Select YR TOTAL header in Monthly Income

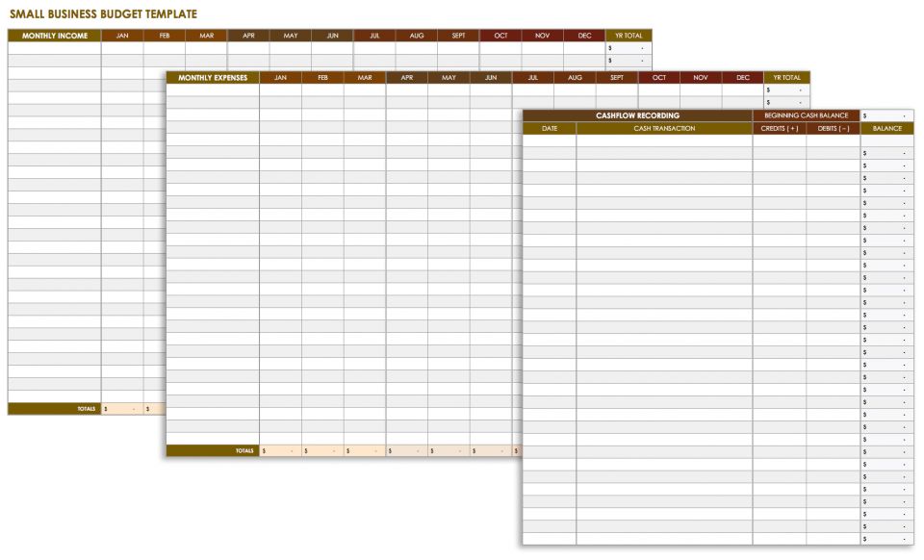[629, 36]
